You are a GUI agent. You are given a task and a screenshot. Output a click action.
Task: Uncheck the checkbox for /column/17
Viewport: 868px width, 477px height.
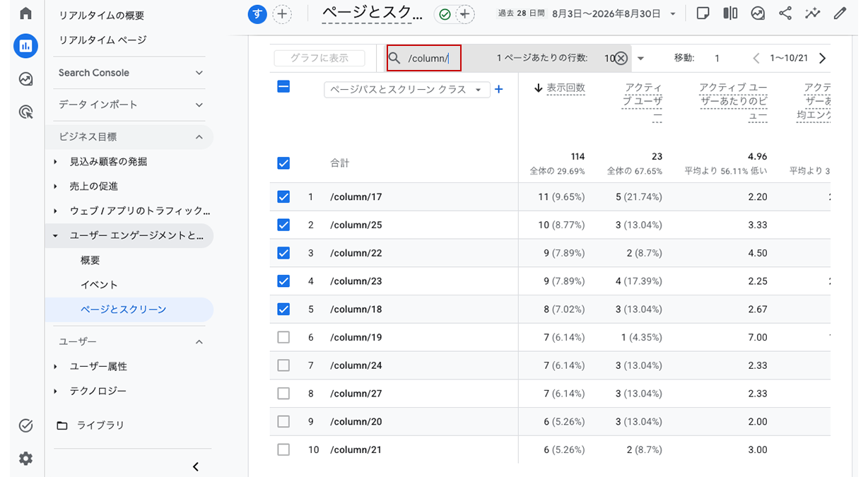click(x=283, y=197)
